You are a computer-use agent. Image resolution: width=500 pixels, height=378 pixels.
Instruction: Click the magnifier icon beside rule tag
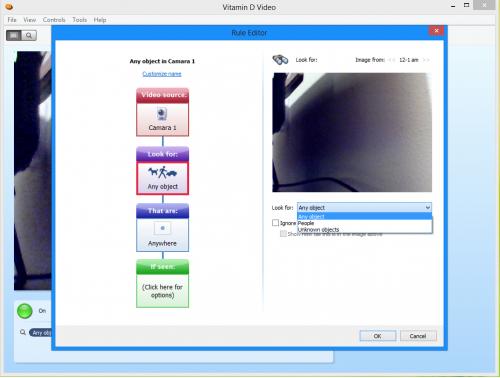23,332
